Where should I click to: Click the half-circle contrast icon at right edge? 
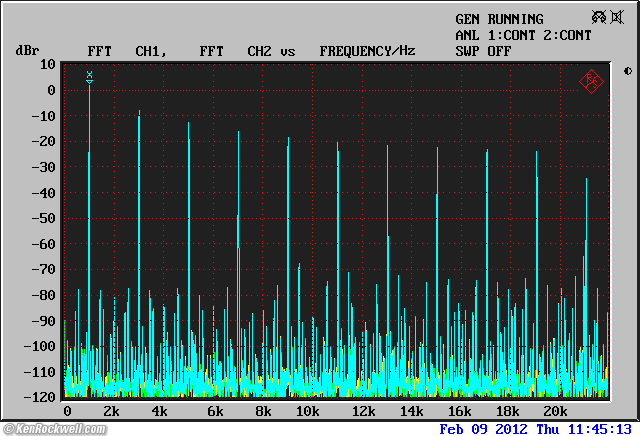[x=627, y=71]
